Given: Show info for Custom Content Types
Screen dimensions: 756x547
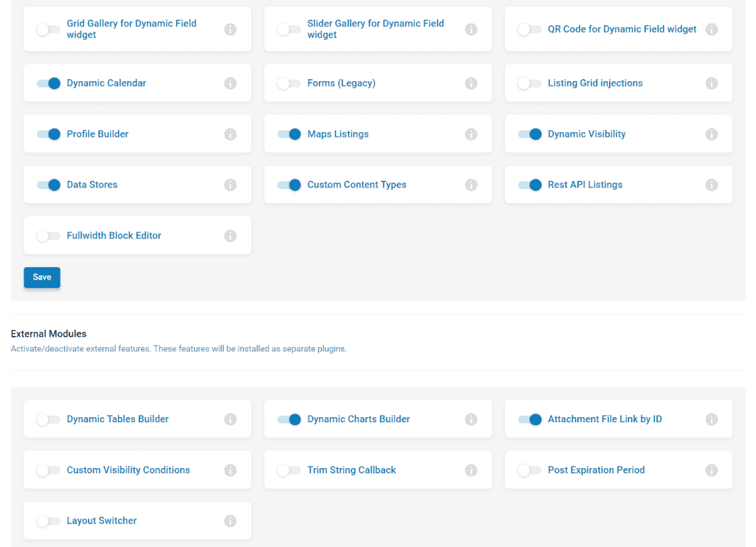Looking at the screenshot, I should click(471, 185).
